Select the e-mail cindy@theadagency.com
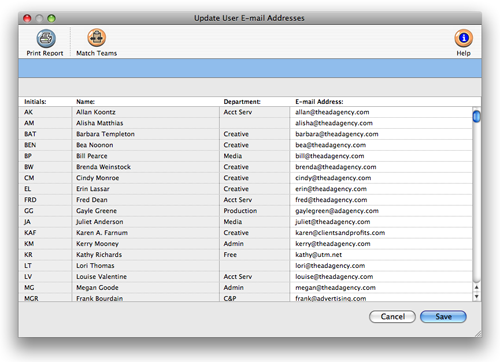The image size is (500, 362). coord(333,178)
